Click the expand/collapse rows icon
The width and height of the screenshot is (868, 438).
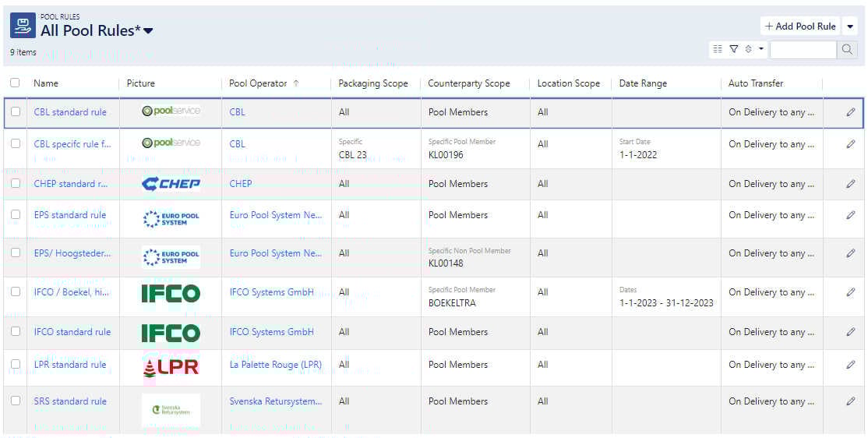pyautogui.click(x=749, y=49)
